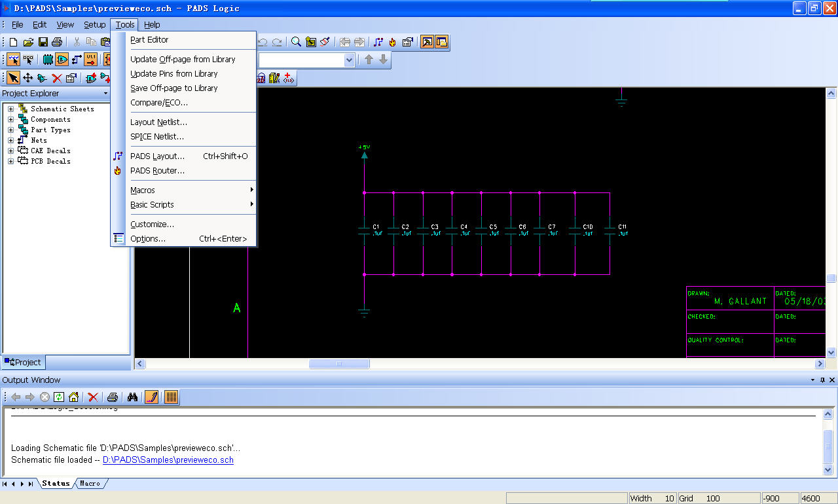Launch PADS Router from the flame icon
838x504 pixels.
pyautogui.click(x=393, y=42)
